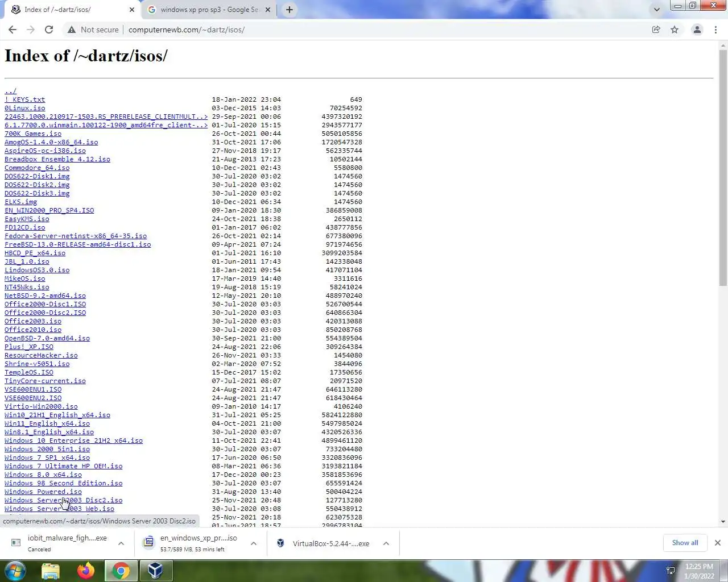The height and width of the screenshot is (582, 728).
Task: Download Fedora-Server-netinst-x86_64-35.iso
Action: (x=76, y=236)
